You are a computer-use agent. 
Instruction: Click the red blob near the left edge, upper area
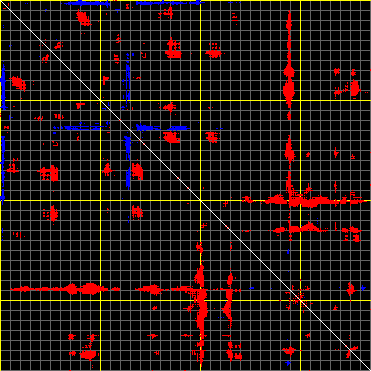(17, 83)
